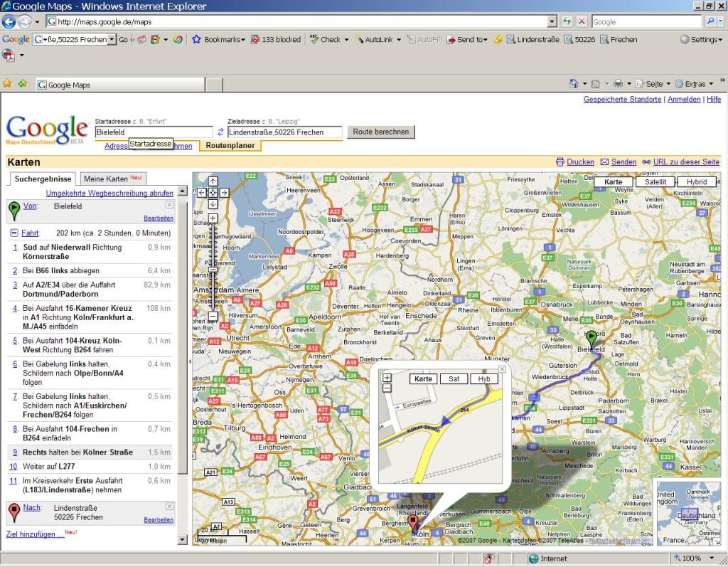Collapse the Fahrt route details
The image size is (728, 567).
[14, 233]
